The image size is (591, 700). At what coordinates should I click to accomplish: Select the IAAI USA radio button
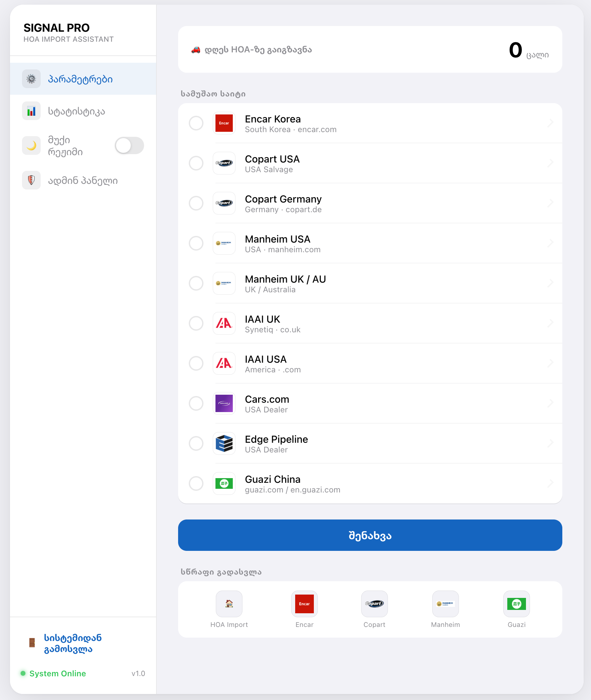point(196,363)
